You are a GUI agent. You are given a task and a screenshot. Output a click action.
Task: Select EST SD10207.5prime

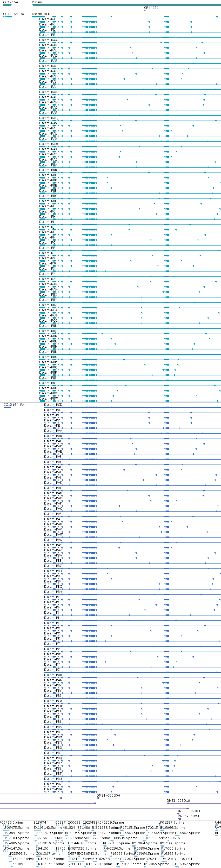pos(106,859)
